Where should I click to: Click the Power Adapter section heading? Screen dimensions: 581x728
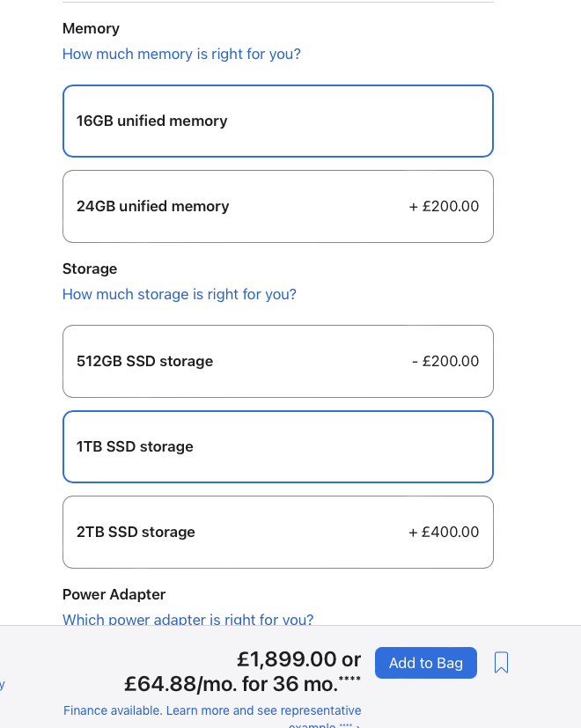pyautogui.click(x=114, y=595)
